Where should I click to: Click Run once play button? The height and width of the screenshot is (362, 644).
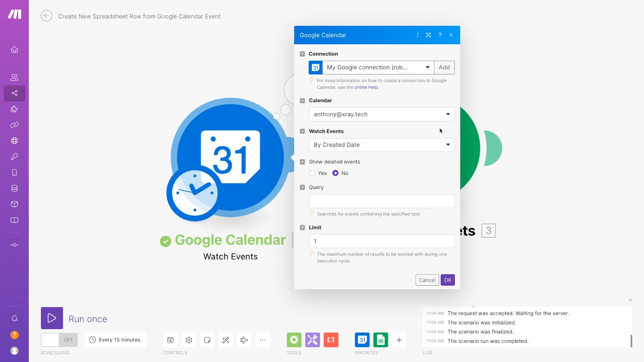coord(52,318)
